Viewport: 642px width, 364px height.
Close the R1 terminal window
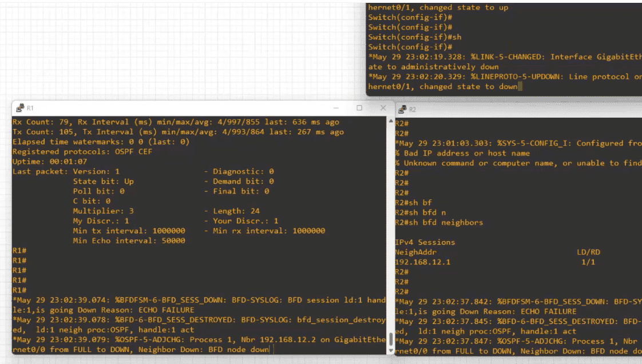383,108
